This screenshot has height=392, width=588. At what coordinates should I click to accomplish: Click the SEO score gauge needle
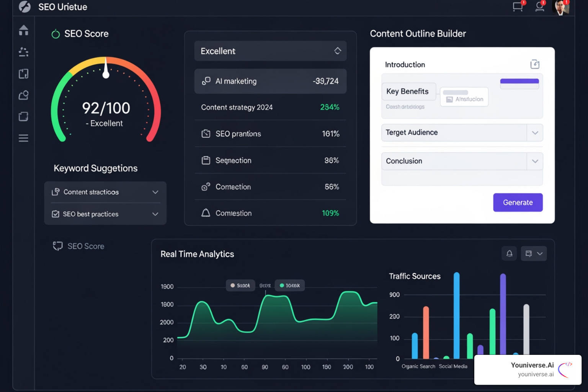106,68
